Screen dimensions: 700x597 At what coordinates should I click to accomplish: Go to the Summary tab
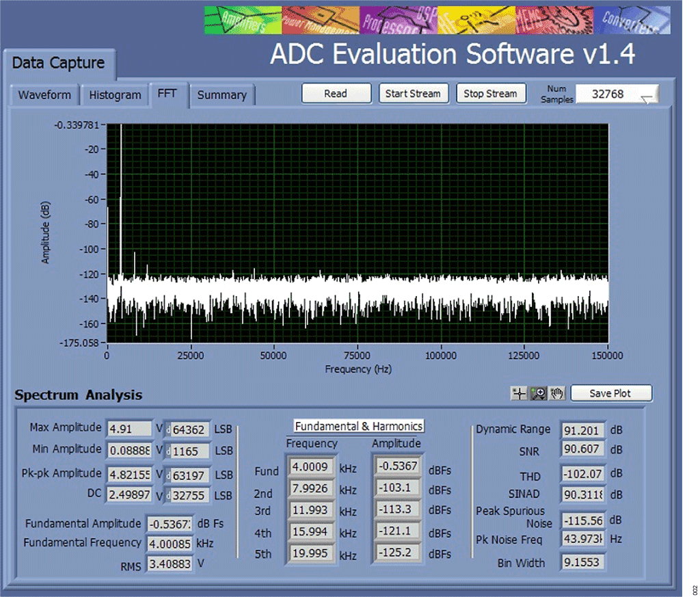pyautogui.click(x=221, y=95)
